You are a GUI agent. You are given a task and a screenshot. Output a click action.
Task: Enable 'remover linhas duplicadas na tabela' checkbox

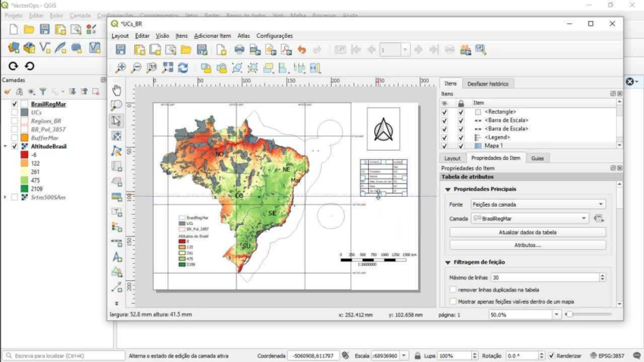453,289
